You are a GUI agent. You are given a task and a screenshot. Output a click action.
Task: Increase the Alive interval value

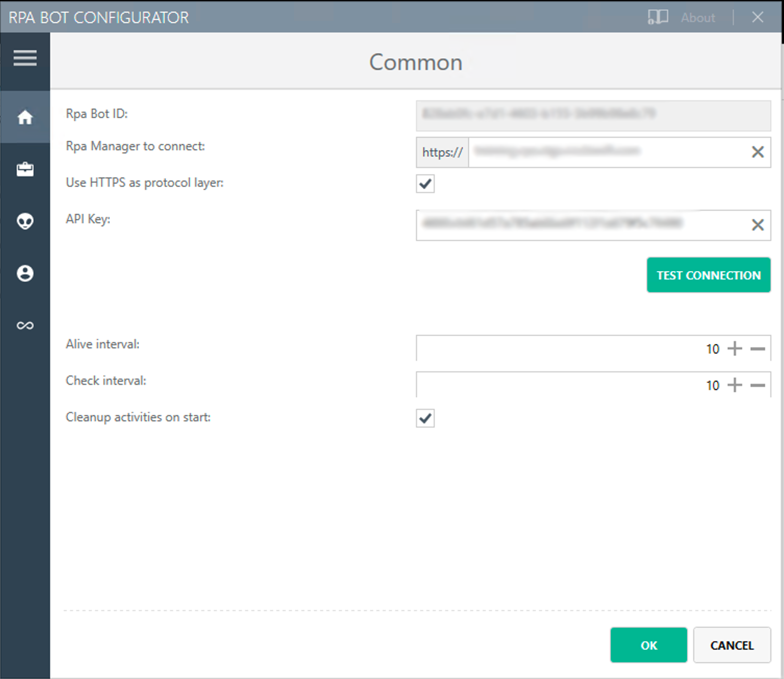(x=735, y=348)
